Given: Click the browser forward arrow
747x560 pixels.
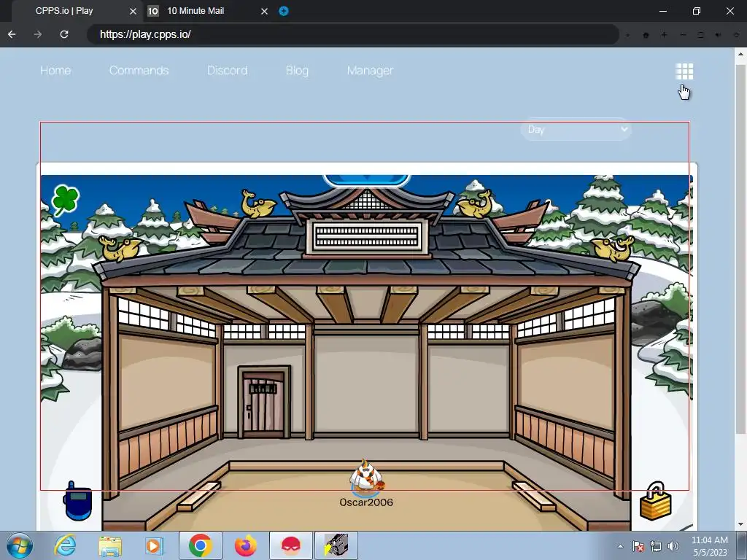Looking at the screenshot, I should click(38, 34).
